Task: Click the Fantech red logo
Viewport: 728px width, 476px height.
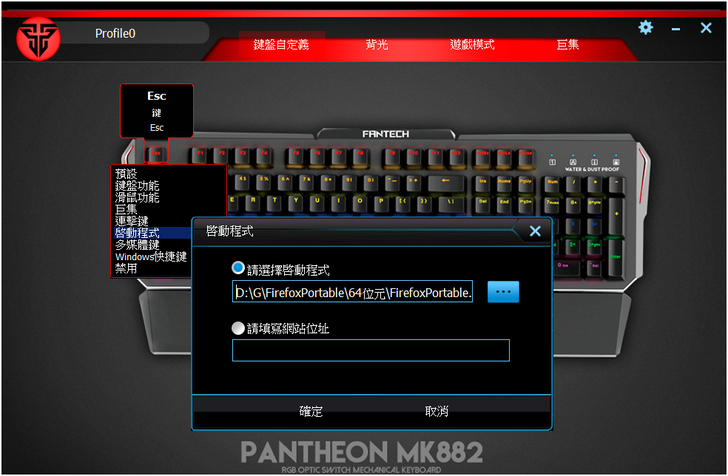Action: click(x=38, y=39)
